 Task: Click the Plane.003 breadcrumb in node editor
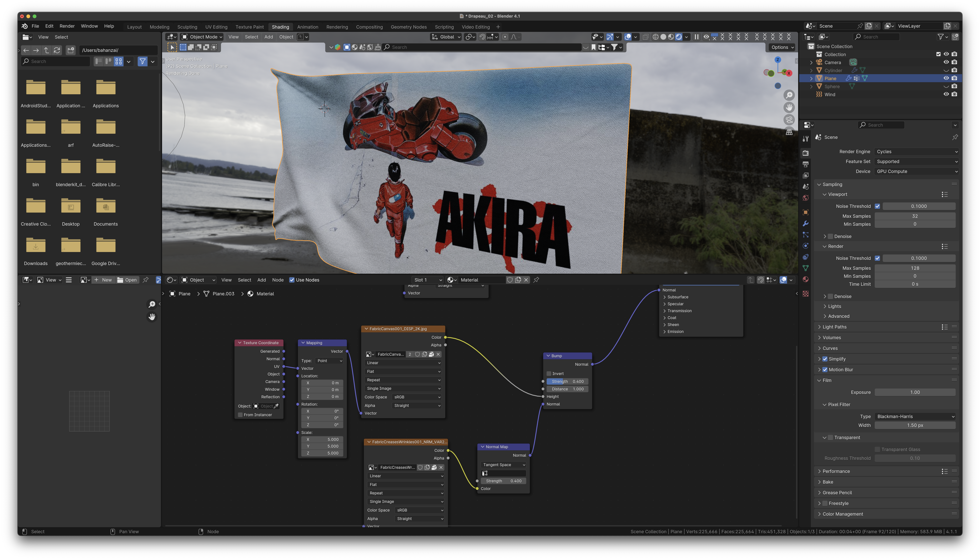coord(223,294)
